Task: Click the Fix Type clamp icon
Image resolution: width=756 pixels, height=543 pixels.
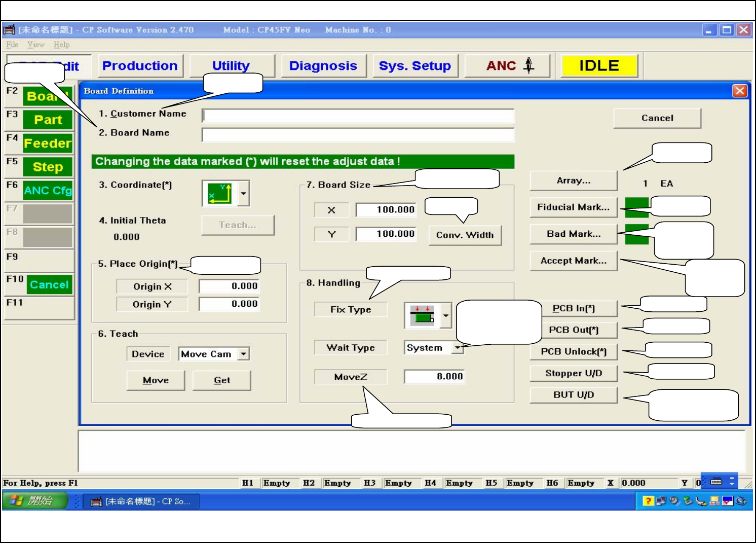Action: [422, 316]
